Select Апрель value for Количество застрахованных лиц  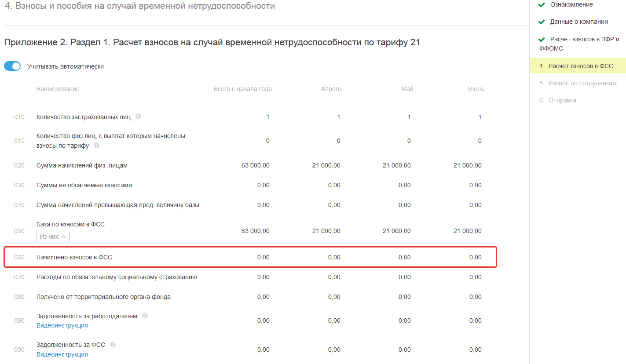click(339, 117)
